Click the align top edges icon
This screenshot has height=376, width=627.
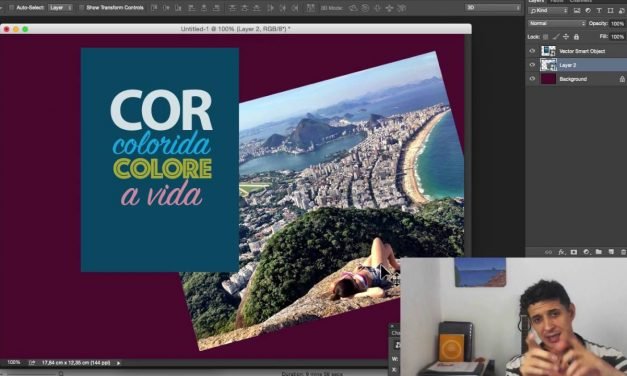coord(154,8)
